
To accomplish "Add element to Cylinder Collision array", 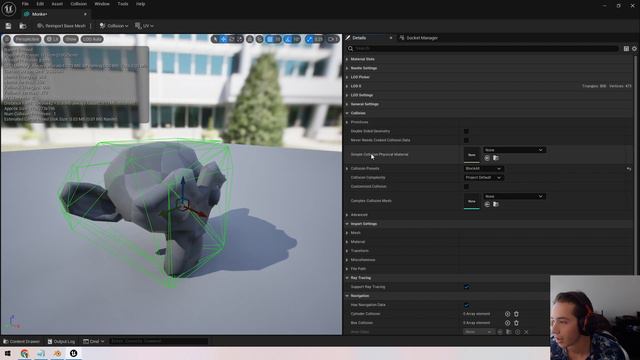I will (x=507, y=314).
